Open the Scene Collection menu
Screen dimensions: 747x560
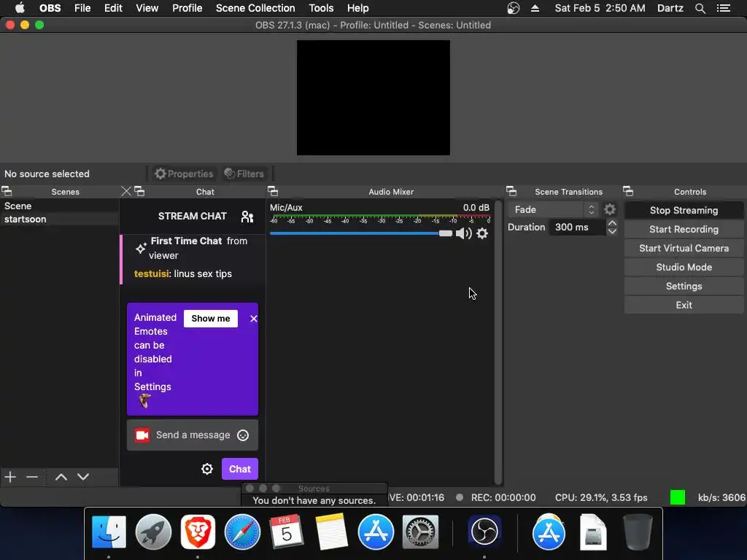point(255,8)
